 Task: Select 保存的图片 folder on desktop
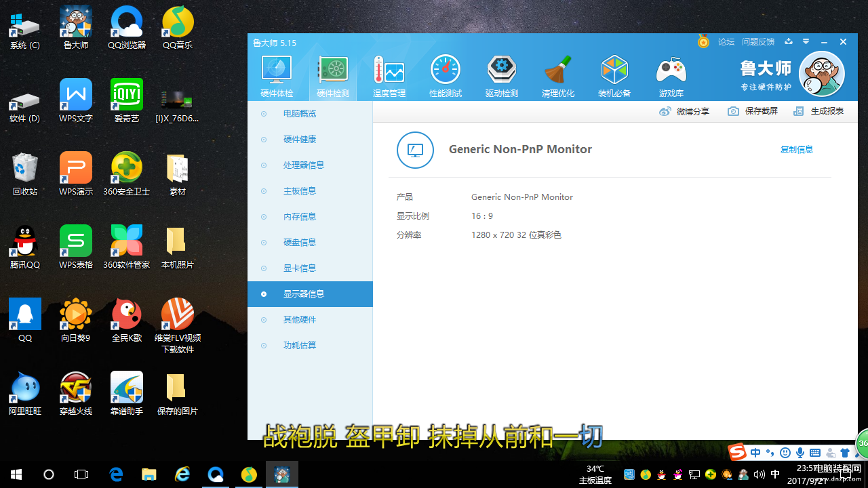178,394
